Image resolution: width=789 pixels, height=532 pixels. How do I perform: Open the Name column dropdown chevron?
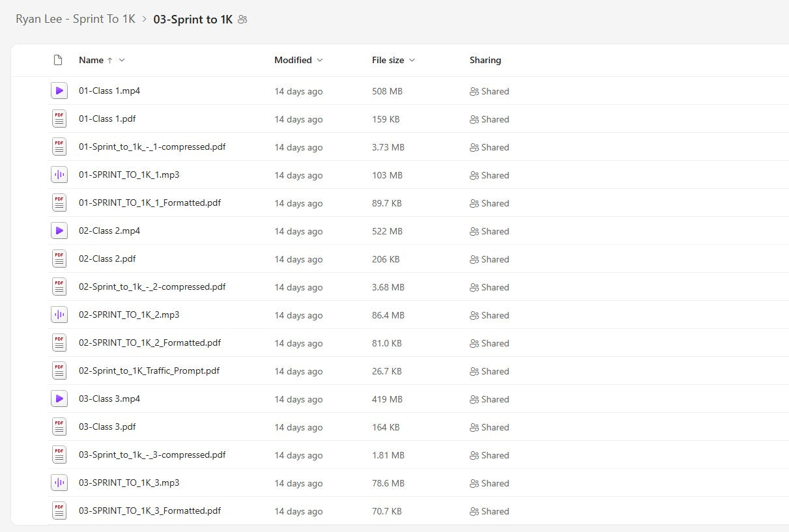pos(122,60)
